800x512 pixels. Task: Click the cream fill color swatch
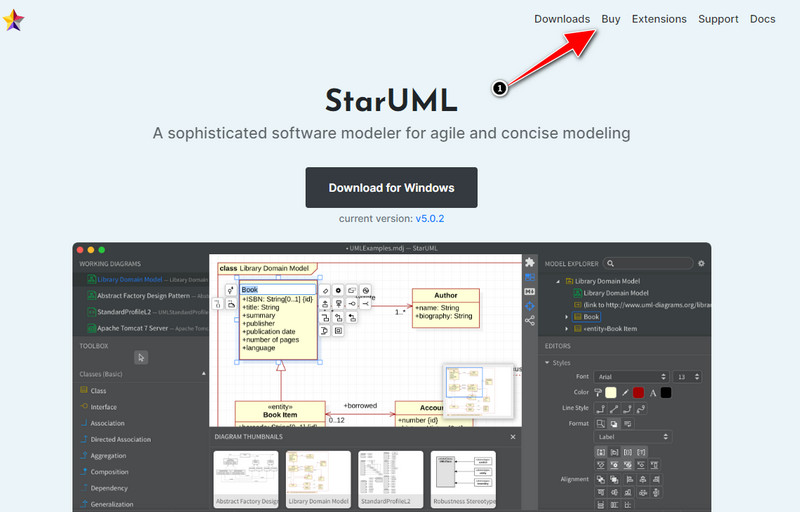[x=611, y=393]
